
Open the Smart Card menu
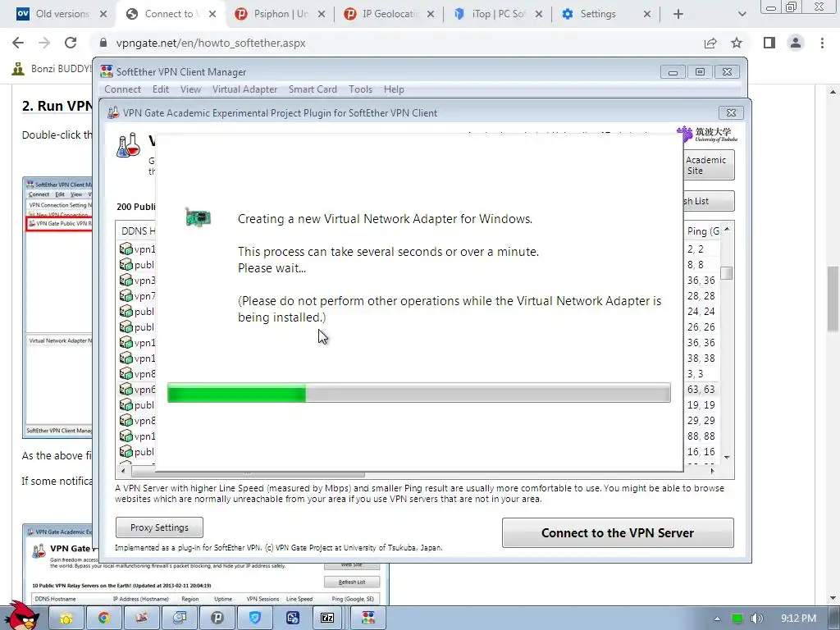point(313,89)
